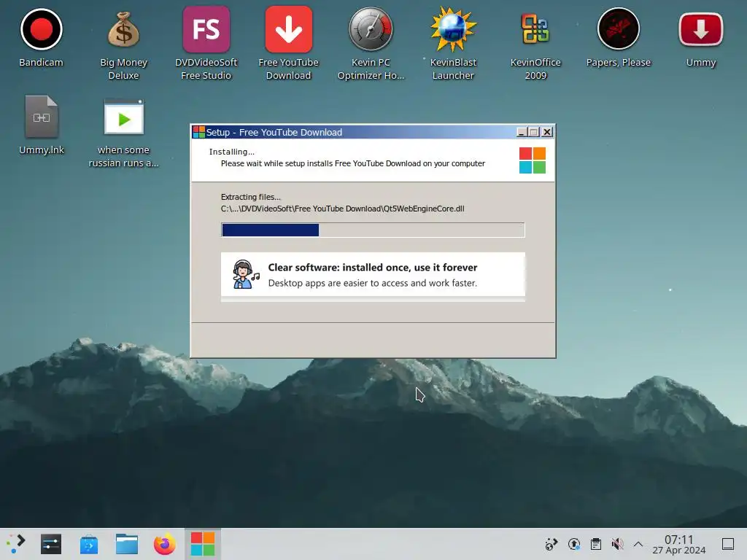Toggle the muted volume tray icon
Screen dimensions: 747x560
[x=617, y=544]
